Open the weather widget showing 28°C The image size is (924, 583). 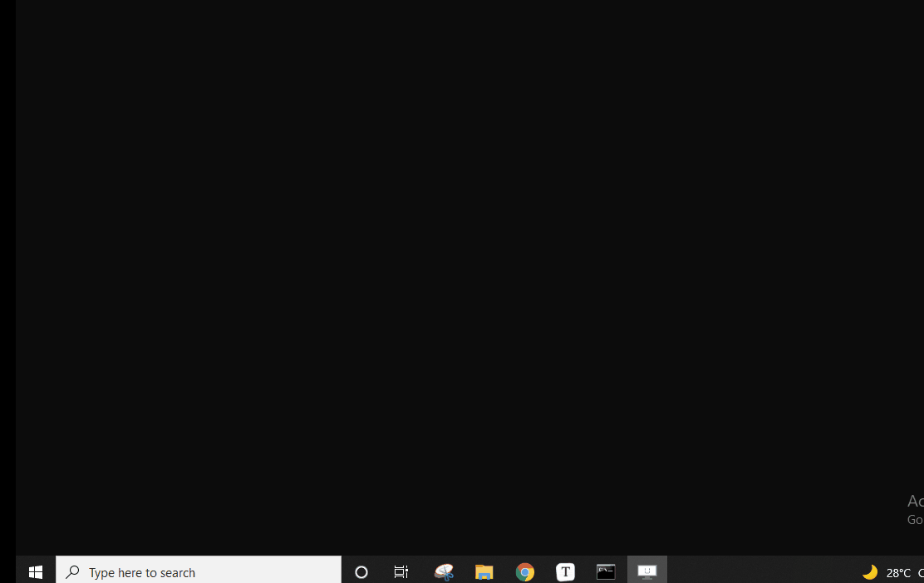pos(898,572)
